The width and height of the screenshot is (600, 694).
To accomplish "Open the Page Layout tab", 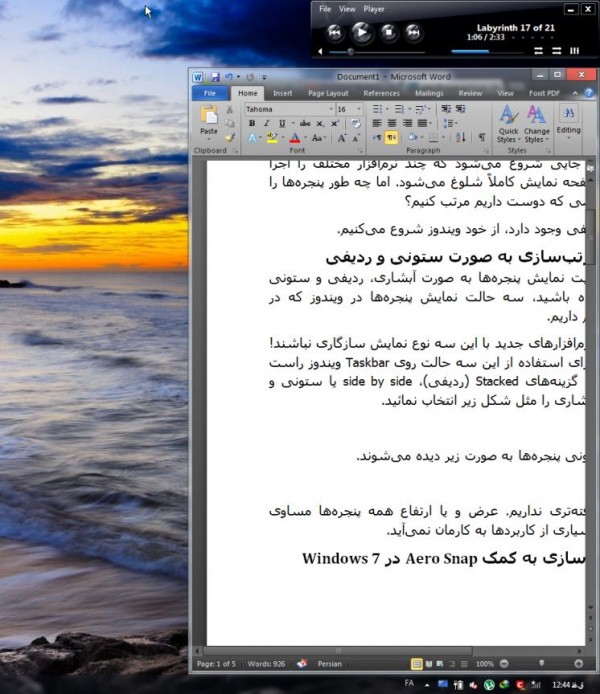I will coord(328,93).
